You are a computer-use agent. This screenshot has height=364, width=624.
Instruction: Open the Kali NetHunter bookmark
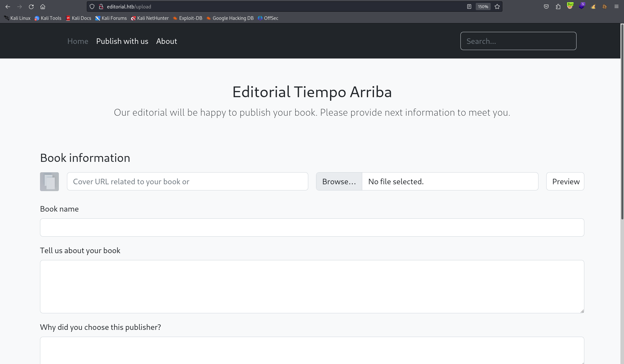pyautogui.click(x=150, y=18)
